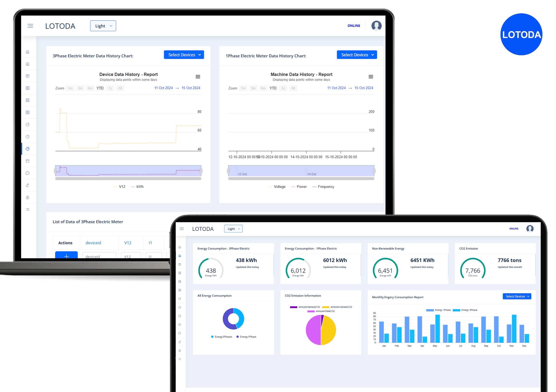This screenshot has height=392, width=556.
Task: Click the ONLINE status on laptop header
Action: coord(354,26)
